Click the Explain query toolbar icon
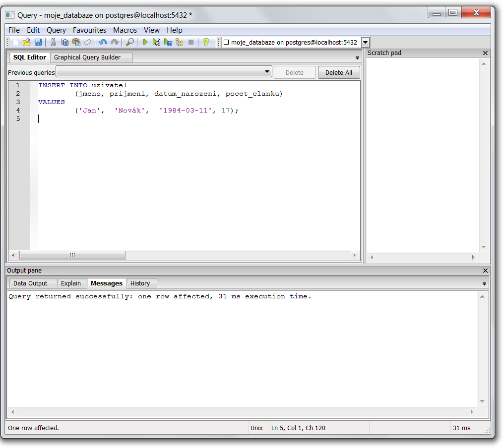This screenshot has height=448, width=504. point(180,43)
